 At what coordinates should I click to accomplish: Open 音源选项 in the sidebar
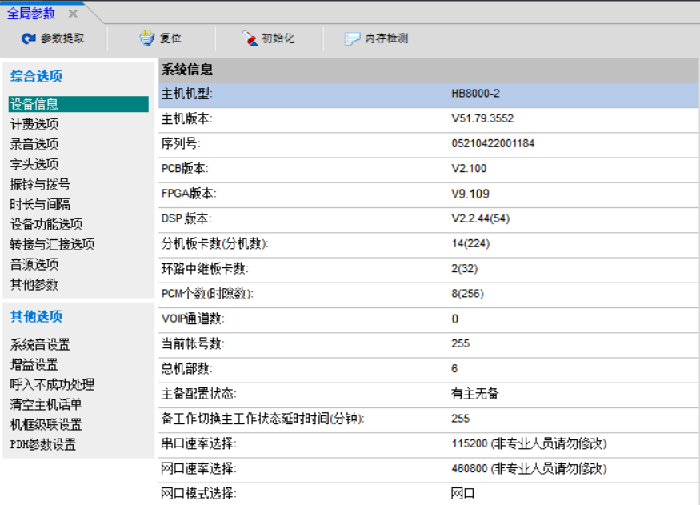pos(34,265)
